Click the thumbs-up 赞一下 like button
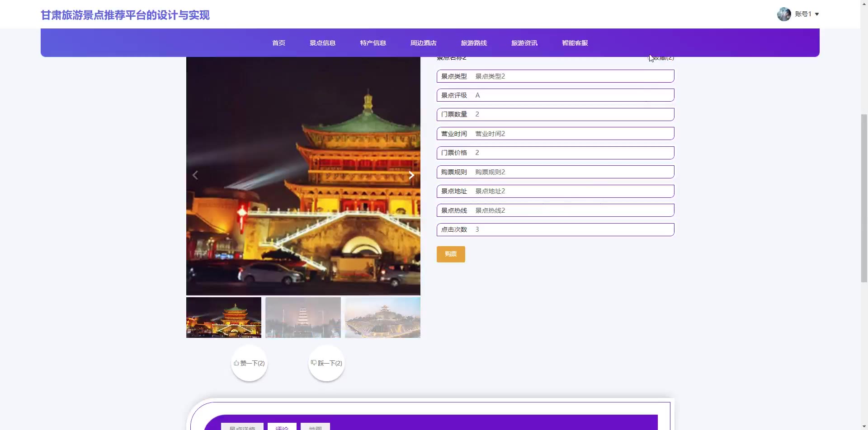868x430 pixels. (249, 363)
